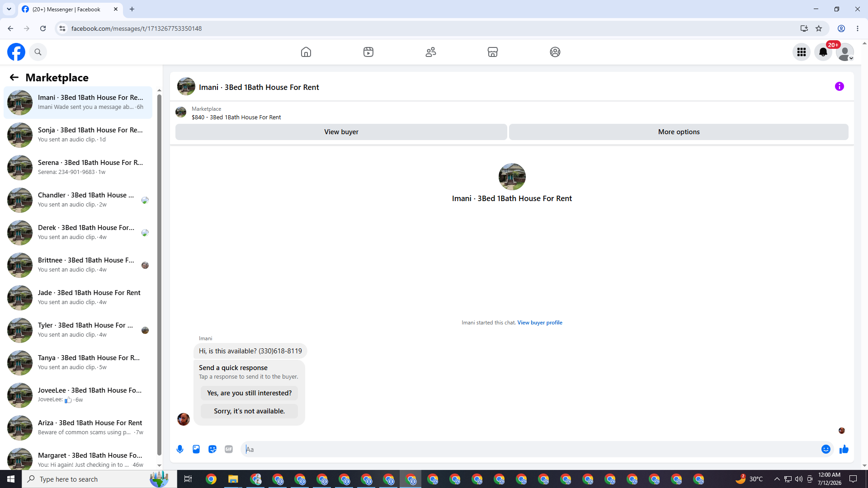
Task: Open Derek conversation in chat list
Action: coord(78,233)
